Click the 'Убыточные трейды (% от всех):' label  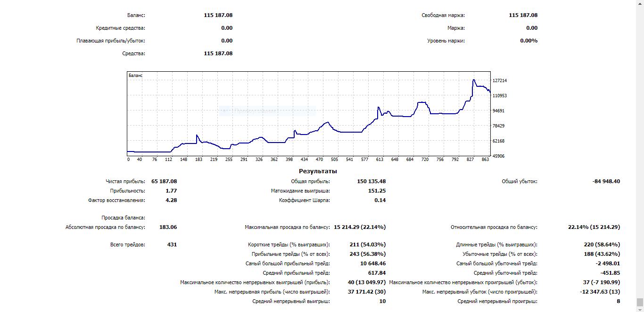(x=500, y=254)
